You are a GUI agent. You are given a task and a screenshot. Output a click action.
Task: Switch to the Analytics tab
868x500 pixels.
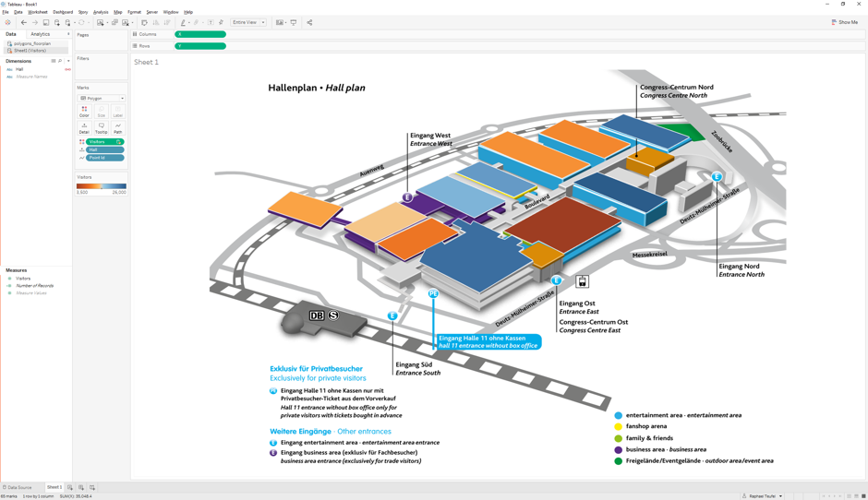coord(41,34)
